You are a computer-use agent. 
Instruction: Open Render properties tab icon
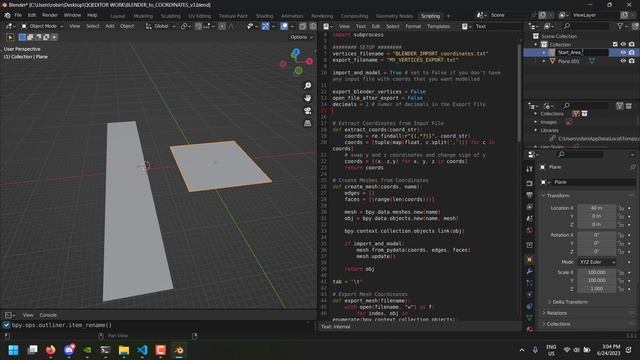[x=529, y=183]
